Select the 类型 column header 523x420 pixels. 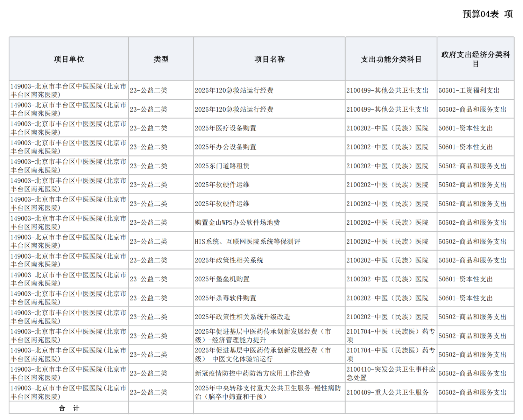click(161, 59)
